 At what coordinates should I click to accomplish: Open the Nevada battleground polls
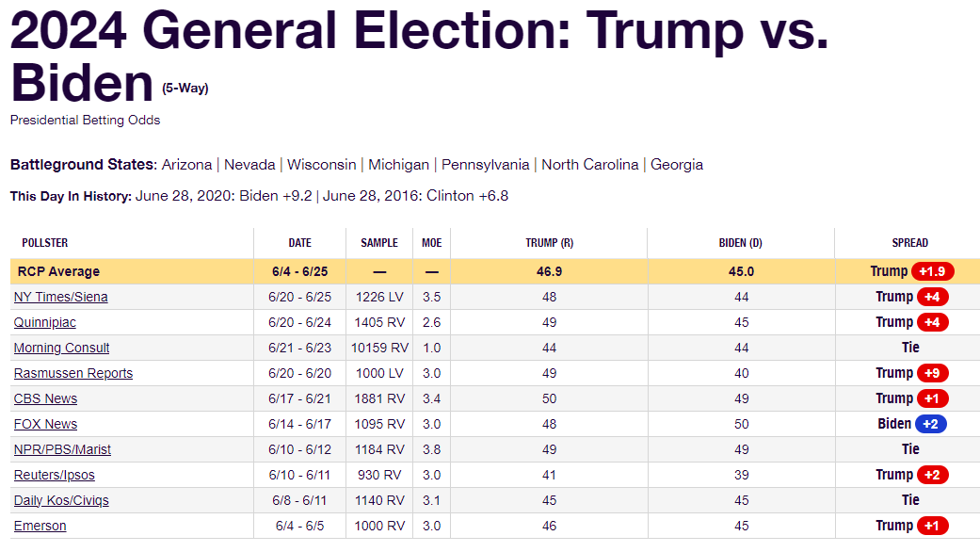[249, 164]
